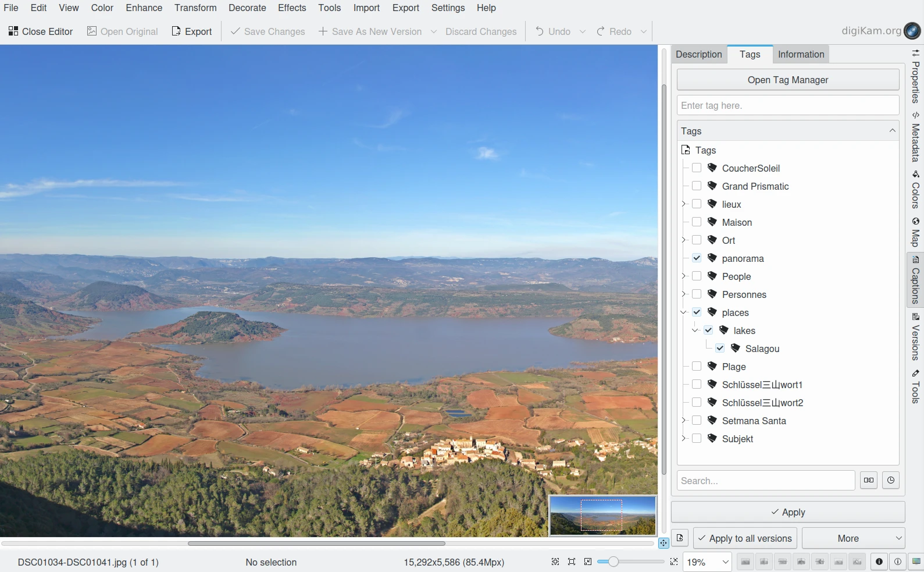Open the Enhance menu
924x572 pixels.
coord(144,8)
